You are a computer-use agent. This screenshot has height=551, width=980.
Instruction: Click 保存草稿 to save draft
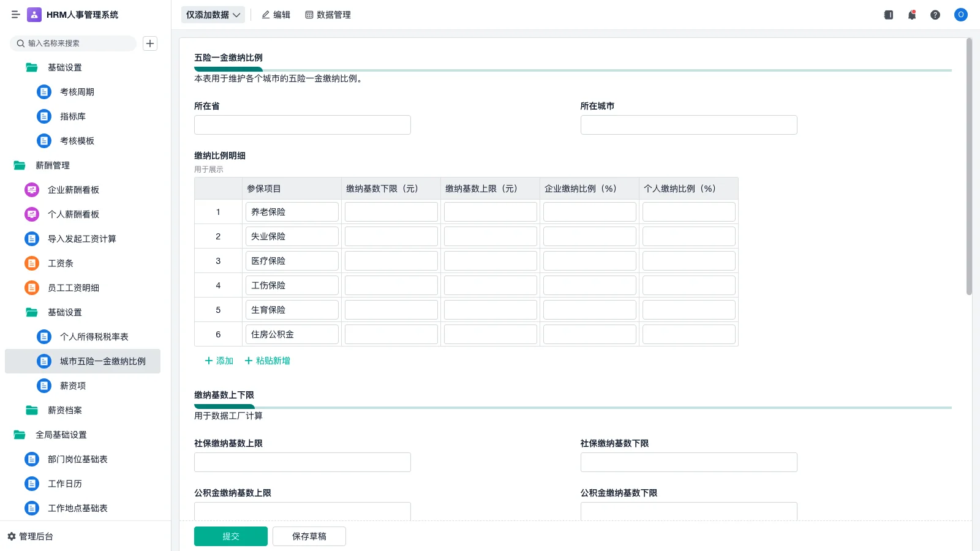click(x=309, y=536)
